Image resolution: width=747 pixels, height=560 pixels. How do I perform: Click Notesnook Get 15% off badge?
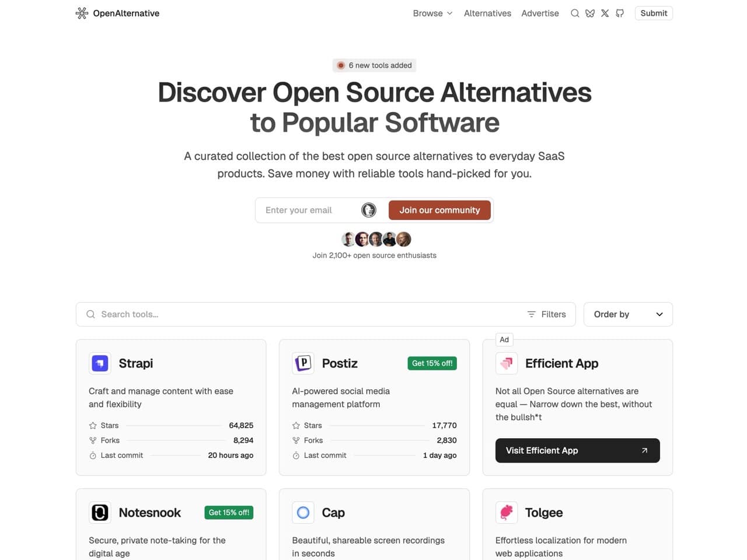[x=229, y=513]
